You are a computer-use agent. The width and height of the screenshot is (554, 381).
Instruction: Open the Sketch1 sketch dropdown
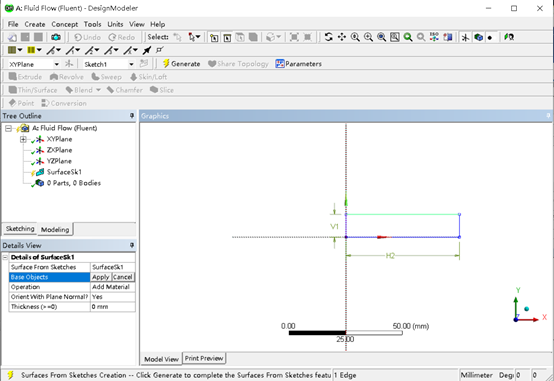pos(131,64)
